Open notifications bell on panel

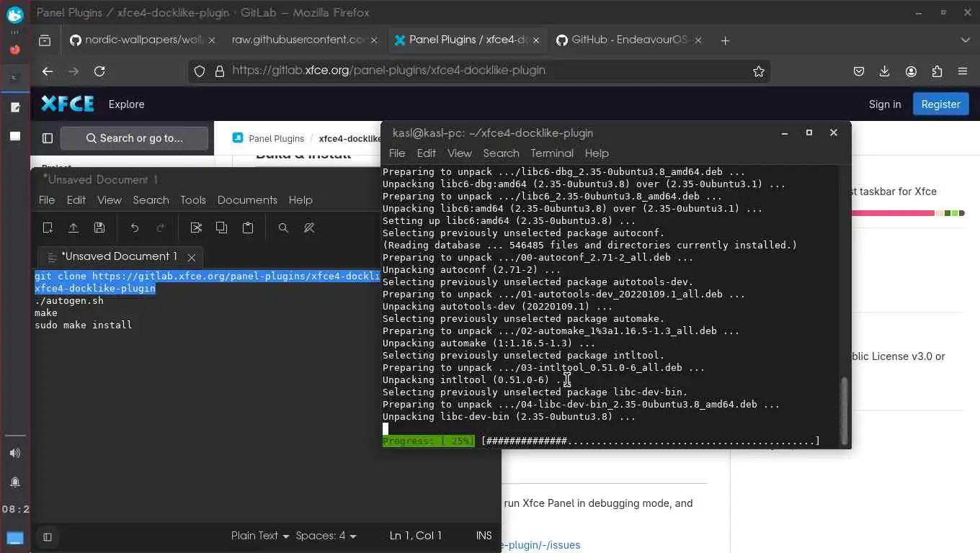[x=15, y=482]
